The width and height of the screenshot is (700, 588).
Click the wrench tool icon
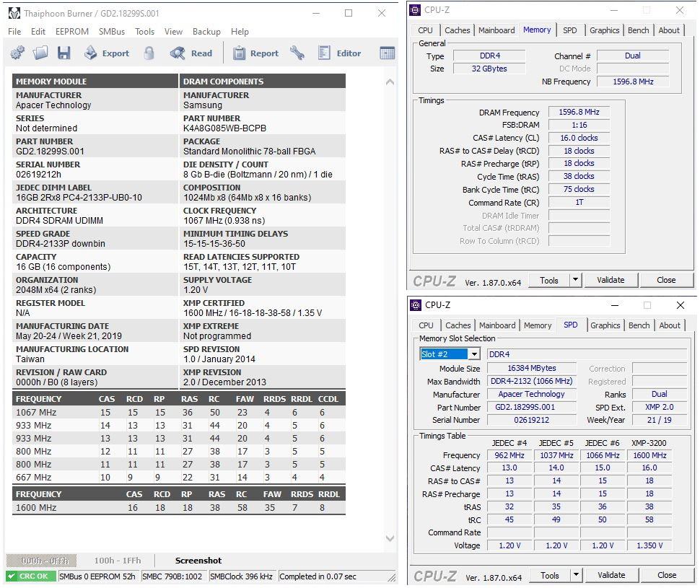(297, 53)
